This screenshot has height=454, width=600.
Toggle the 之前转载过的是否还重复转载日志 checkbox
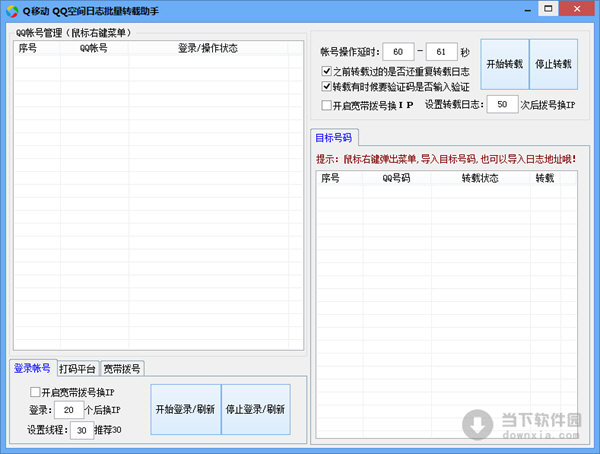pos(327,72)
